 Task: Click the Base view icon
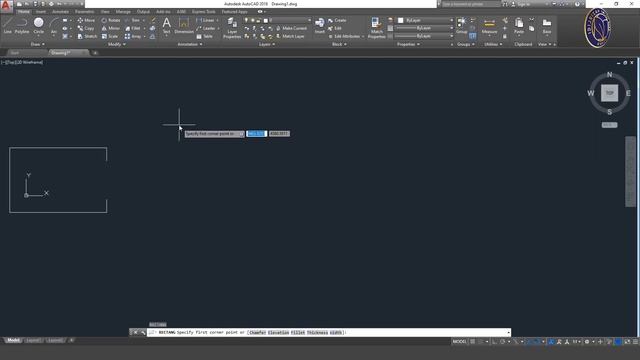tap(547, 25)
